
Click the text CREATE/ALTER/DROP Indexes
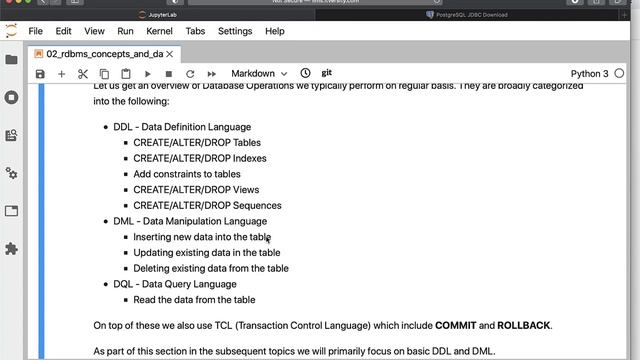pyautogui.click(x=200, y=158)
